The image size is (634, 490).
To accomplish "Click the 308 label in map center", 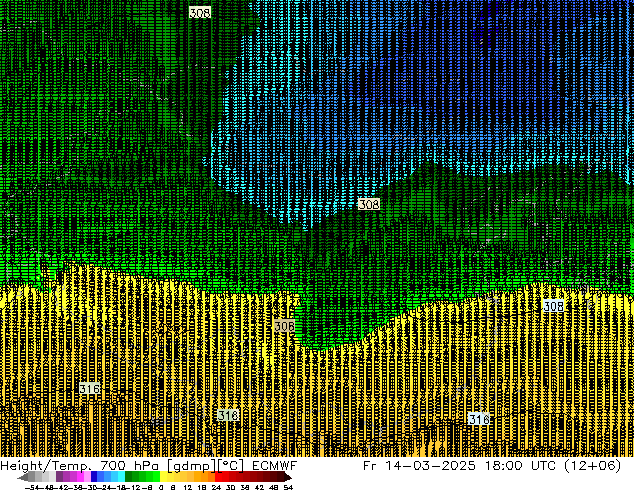I will tap(368, 204).
